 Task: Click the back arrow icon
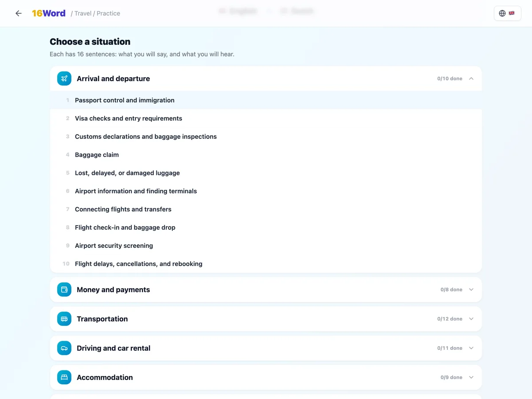[19, 13]
